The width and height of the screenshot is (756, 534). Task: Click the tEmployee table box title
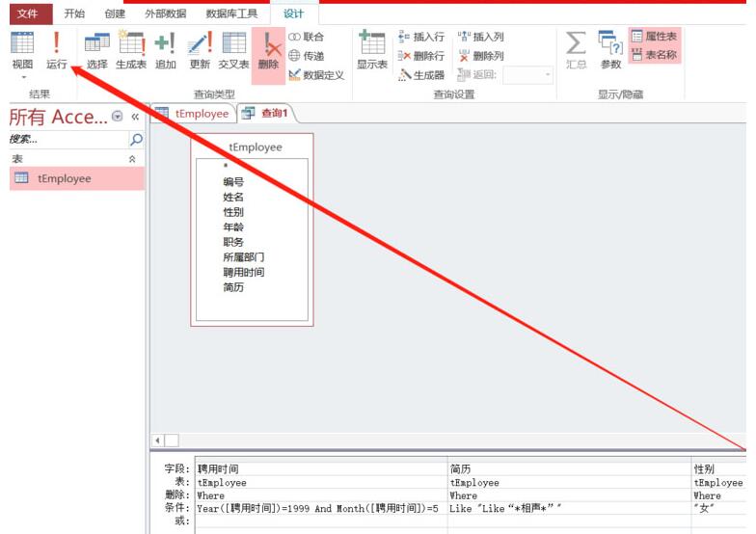point(255,147)
